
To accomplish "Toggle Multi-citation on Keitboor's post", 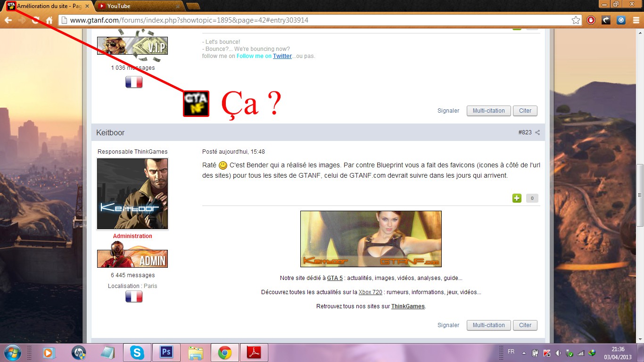I will (x=488, y=325).
